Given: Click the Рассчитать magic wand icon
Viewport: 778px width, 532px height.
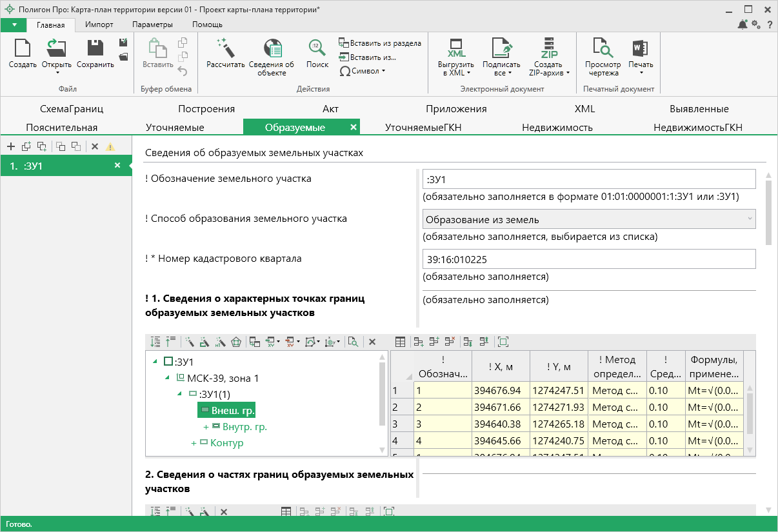Looking at the screenshot, I should coord(225,48).
